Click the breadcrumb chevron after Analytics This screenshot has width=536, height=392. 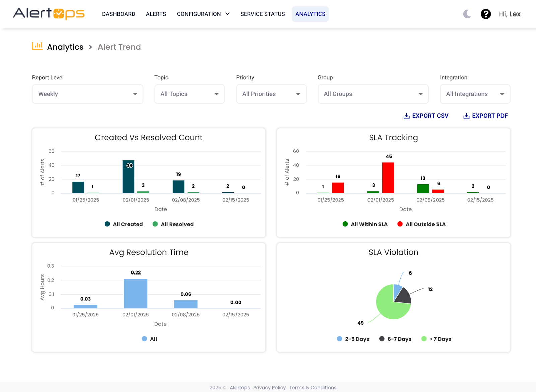pos(90,47)
